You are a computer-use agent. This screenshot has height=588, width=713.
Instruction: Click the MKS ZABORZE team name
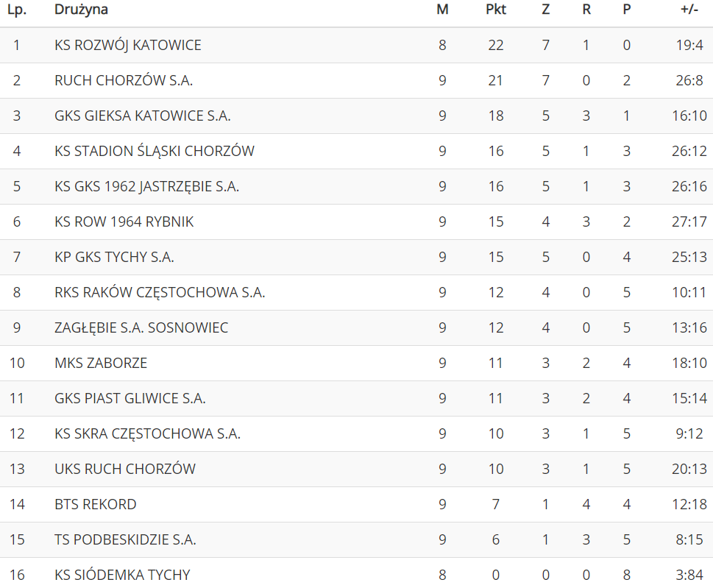pyautogui.click(x=101, y=363)
